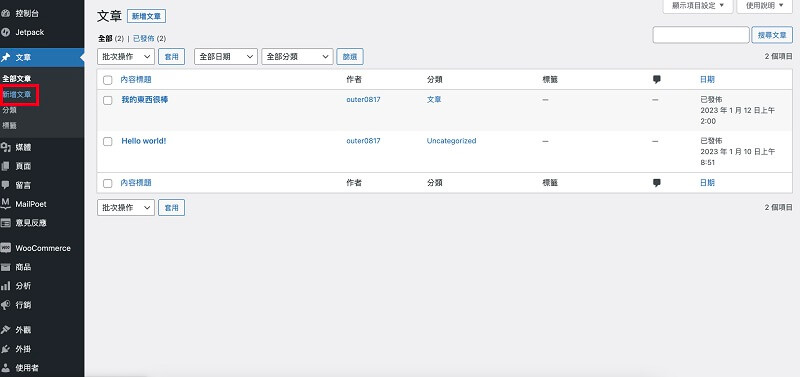The width and height of the screenshot is (800, 377).
Task: Click the bottom 套用 apply button
Action: tap(171, 208)
